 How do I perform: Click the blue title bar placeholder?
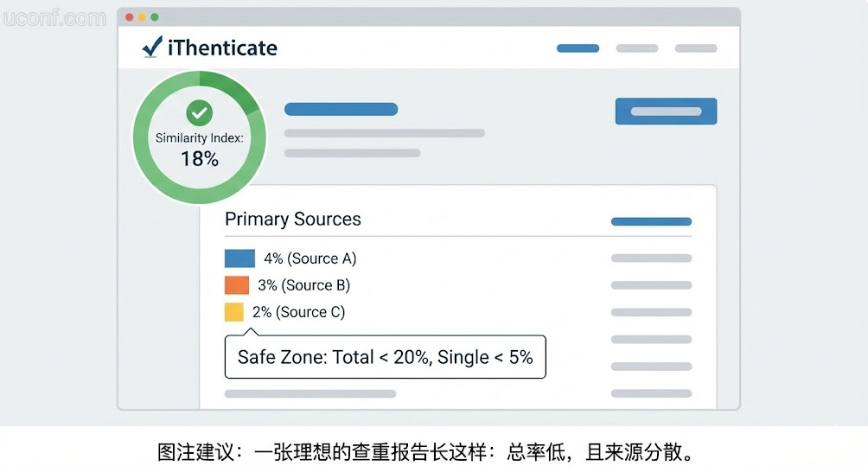(341, 110)
